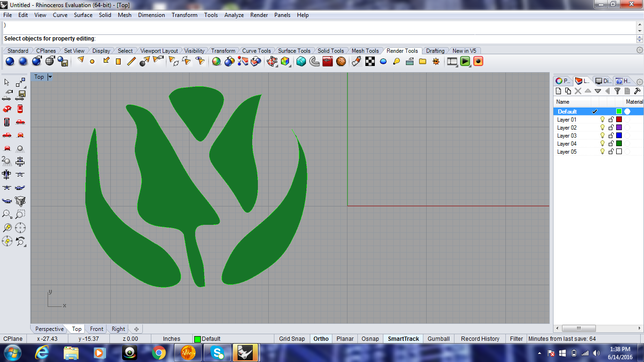Open the Analyze menu
644x362 pixels.
(x=234, y=15)
